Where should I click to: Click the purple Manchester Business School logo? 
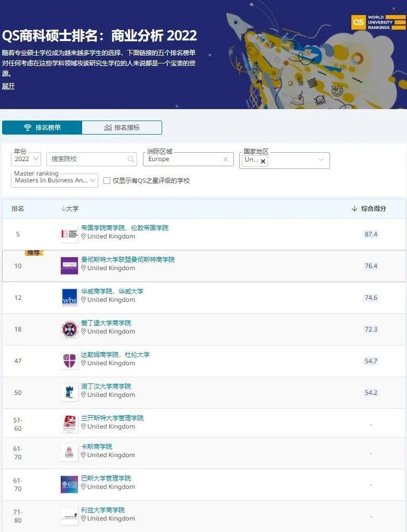[x=69, y=265]
